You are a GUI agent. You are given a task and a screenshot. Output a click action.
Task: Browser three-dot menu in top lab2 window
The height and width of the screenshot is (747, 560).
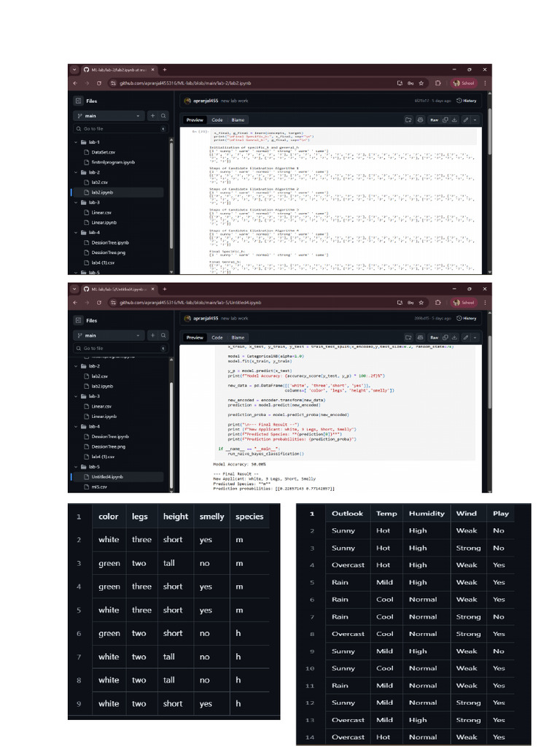click(x=485, y=83)
